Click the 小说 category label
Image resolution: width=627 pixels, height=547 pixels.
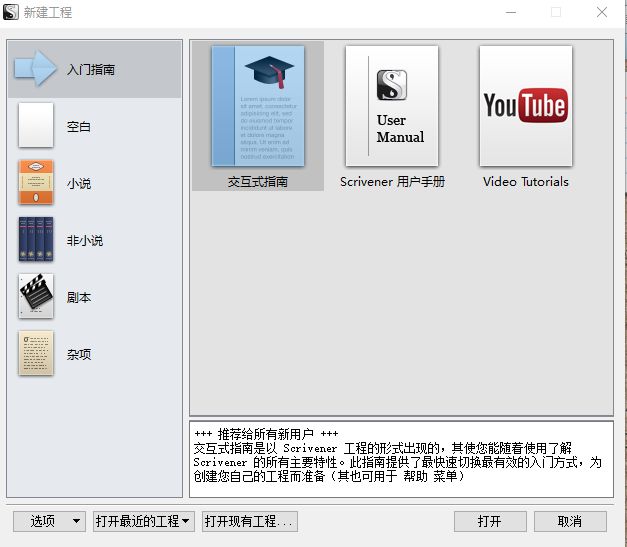pos(79,184)
